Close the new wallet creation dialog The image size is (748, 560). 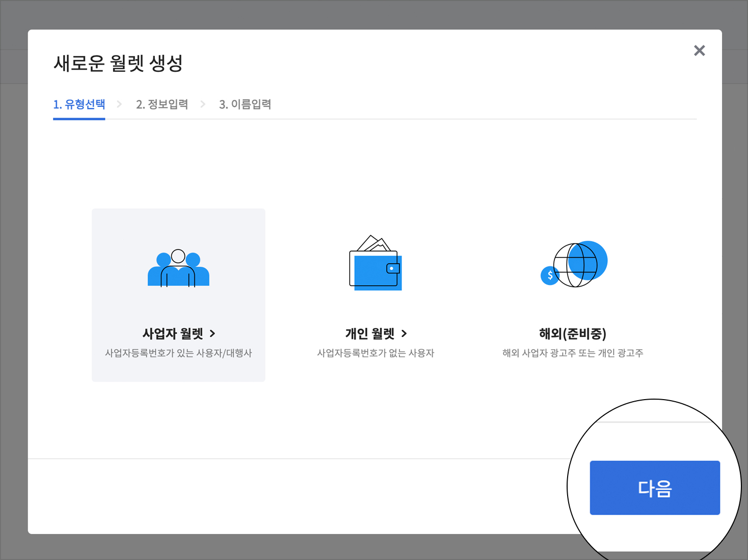[x=699, y=50]
